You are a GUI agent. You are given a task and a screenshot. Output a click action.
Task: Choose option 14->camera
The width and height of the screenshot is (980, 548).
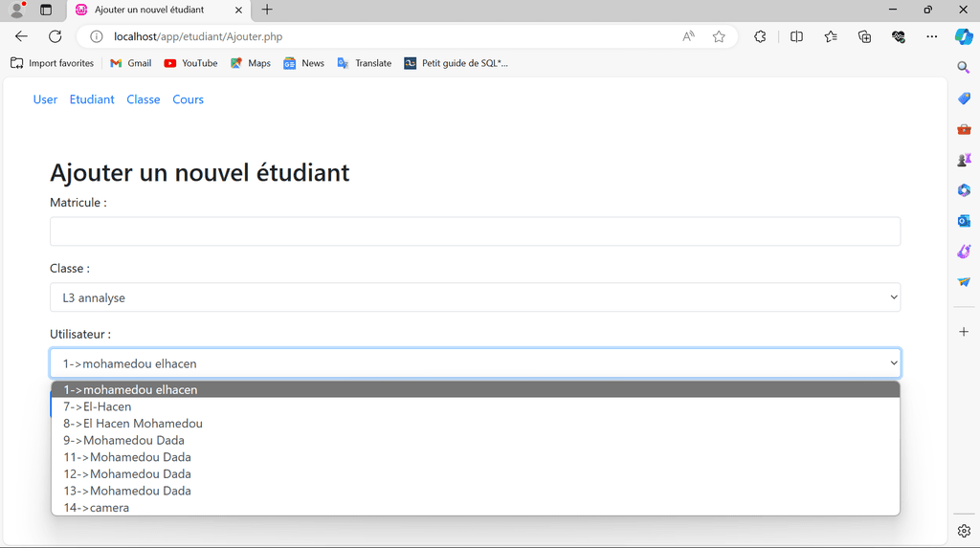475,508
